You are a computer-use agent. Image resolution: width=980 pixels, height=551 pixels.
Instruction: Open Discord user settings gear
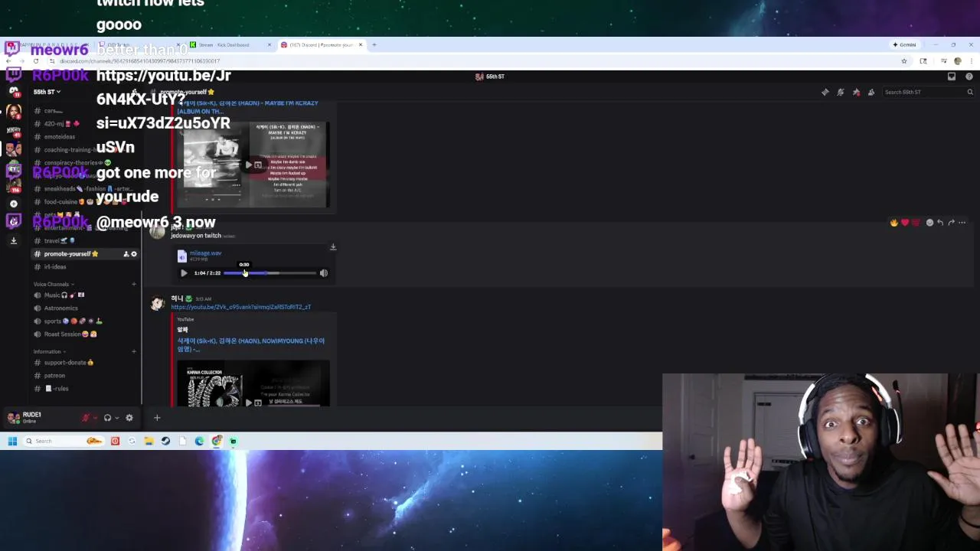(x=129, y=418)
